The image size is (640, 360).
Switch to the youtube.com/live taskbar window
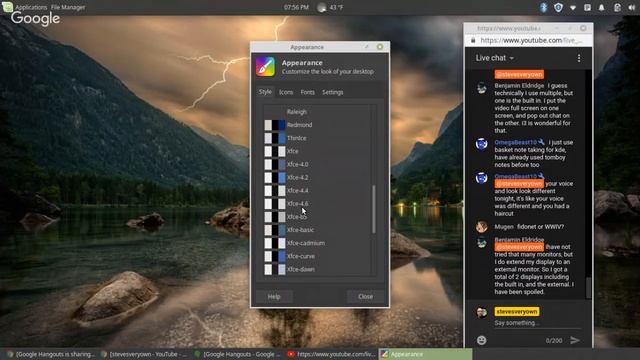pyautogui.click(x=331, y=354)
